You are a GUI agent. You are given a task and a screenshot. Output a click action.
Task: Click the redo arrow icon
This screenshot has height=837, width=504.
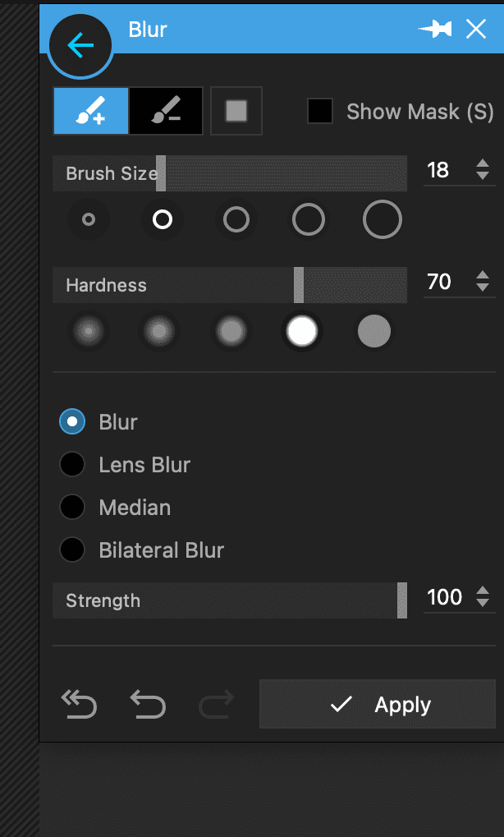(x=216, y=704)
